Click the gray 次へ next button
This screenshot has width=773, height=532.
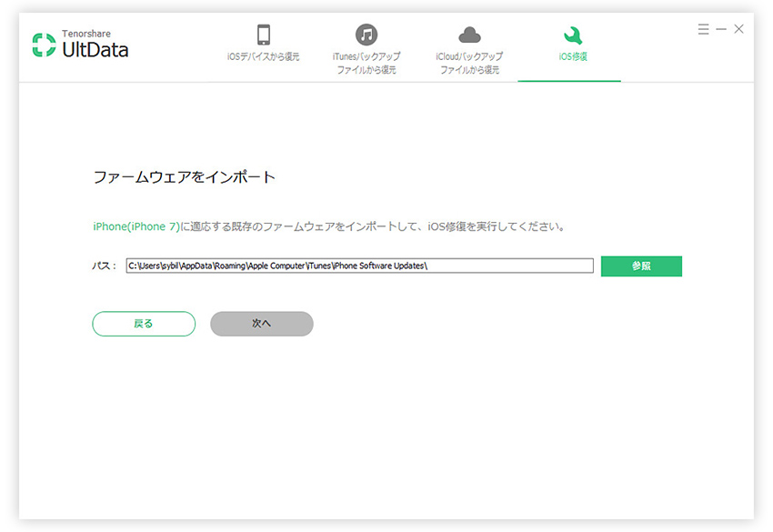262,324
